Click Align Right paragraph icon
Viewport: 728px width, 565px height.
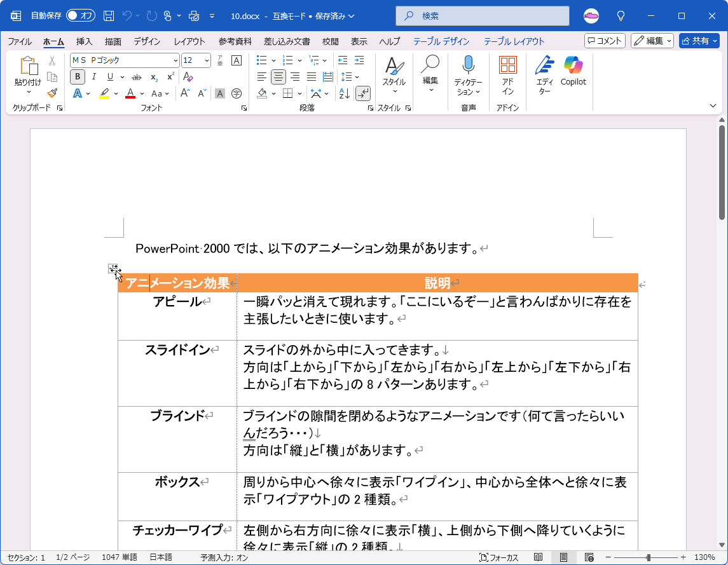(x=295, y=77)
